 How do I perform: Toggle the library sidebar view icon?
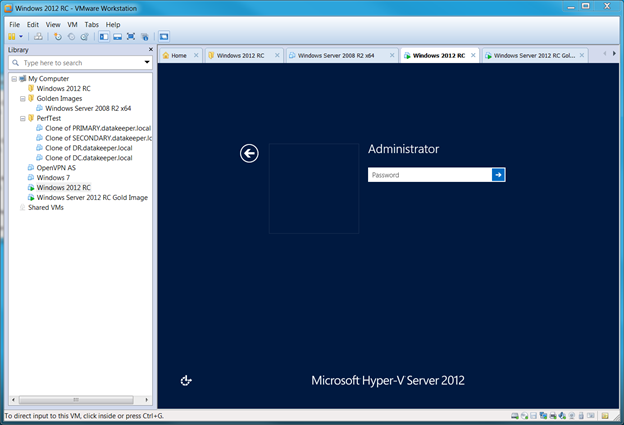(x=104, y=36)
